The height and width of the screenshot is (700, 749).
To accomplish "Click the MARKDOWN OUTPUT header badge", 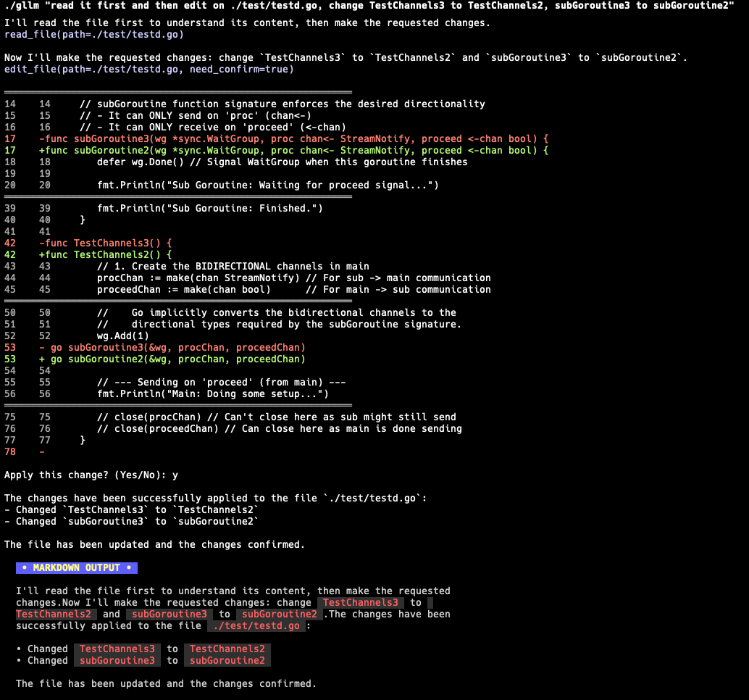I will tap(77, 567).
